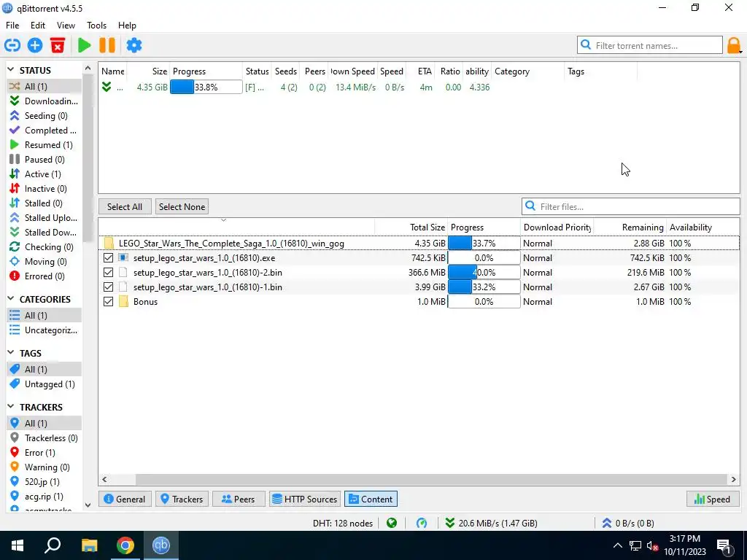Collapse the CATEGORIES sidebar section

(x=11, y=299)
